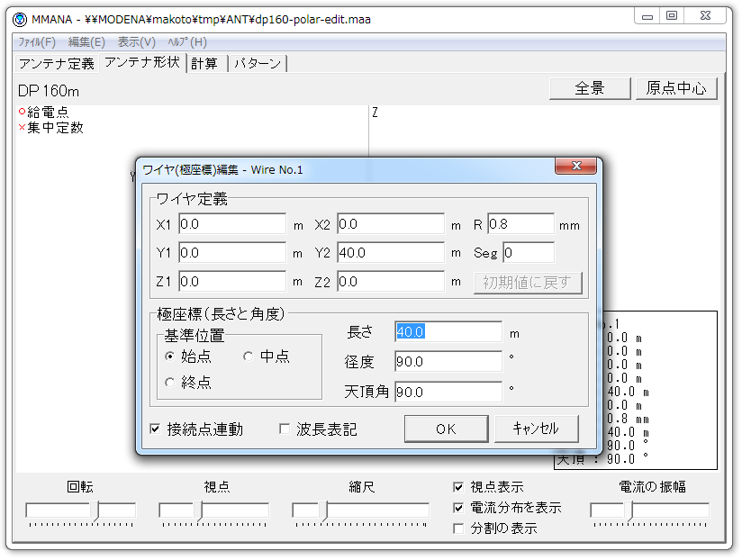Open the 表示(V) menu
This screenshot has height=560, width=742.
136,42
